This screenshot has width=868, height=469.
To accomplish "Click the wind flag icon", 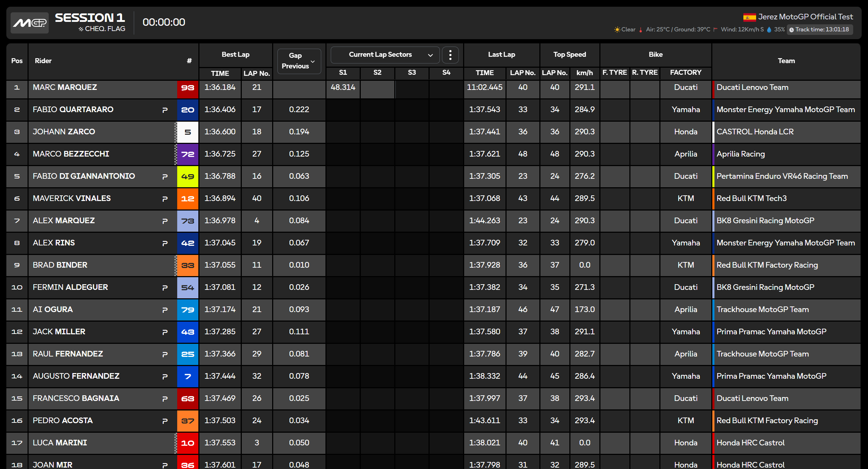I will point(715,30).
